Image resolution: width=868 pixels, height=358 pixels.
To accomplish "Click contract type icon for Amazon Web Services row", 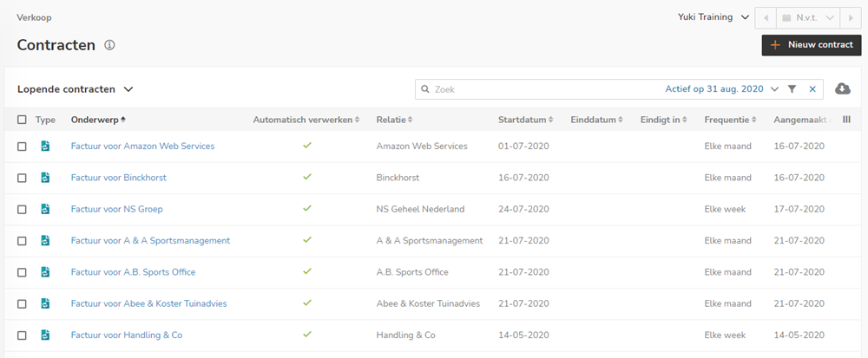I will pyautogui.click(x=45, y=146).
